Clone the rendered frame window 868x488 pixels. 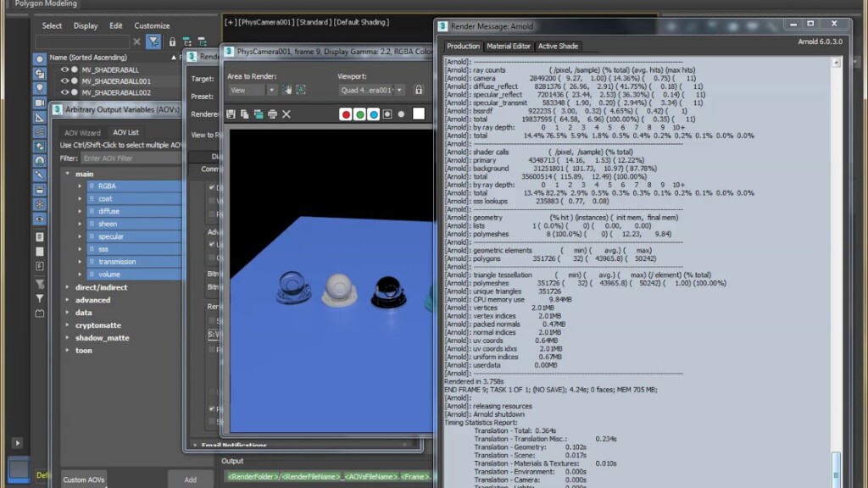(x=259, y=114)
